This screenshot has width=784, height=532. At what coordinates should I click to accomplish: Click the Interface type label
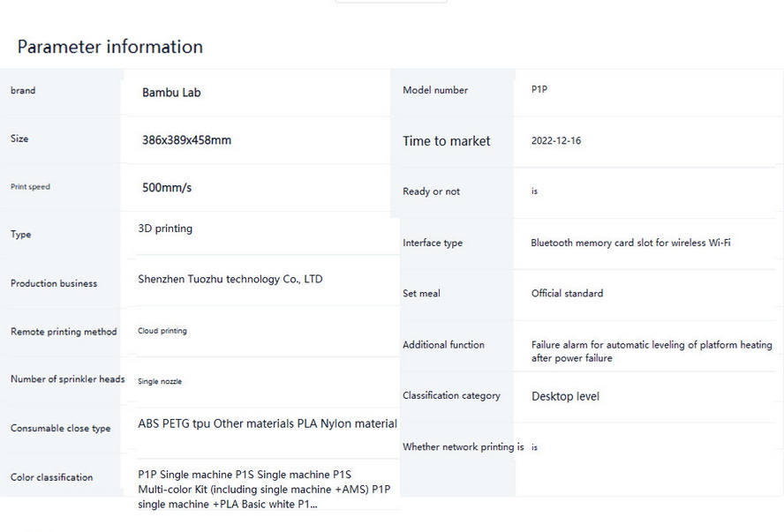pyautogui.click(x=433, y=243)
